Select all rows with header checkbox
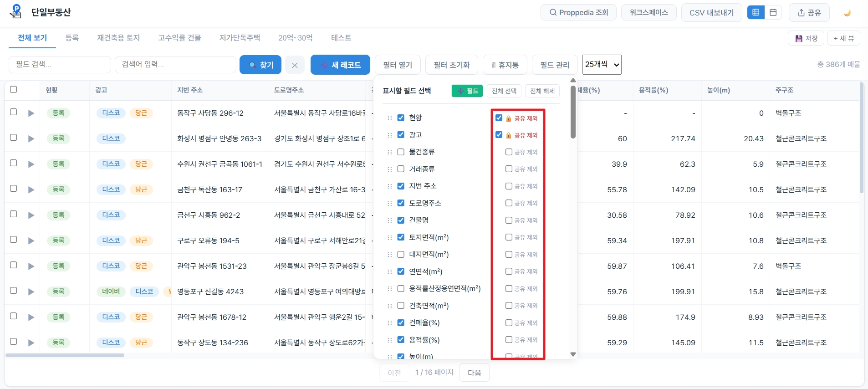 pyautogui.click(x=14, y=89)
